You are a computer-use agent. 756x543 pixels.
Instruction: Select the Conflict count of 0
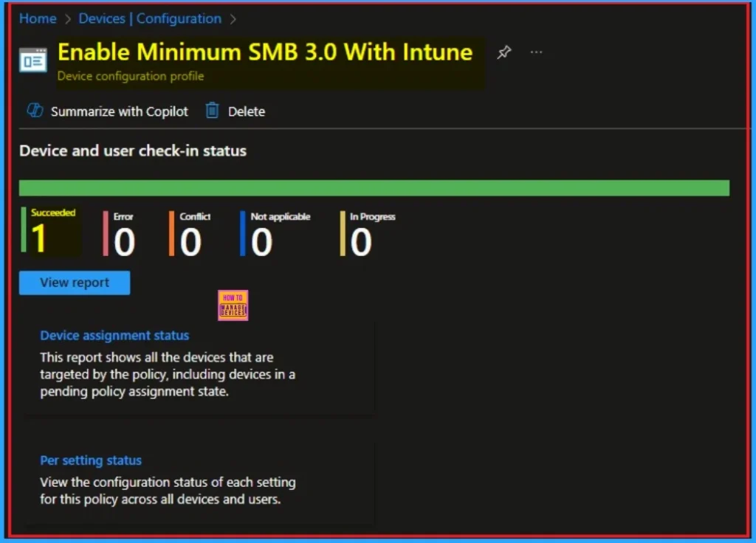click(x=190, y=242)
